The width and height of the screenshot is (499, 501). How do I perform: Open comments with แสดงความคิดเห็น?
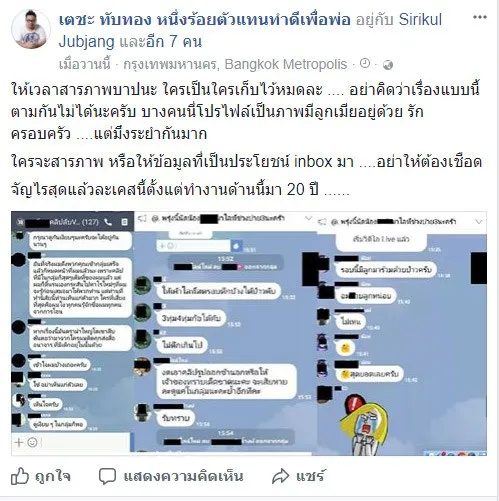click(171, 476)
